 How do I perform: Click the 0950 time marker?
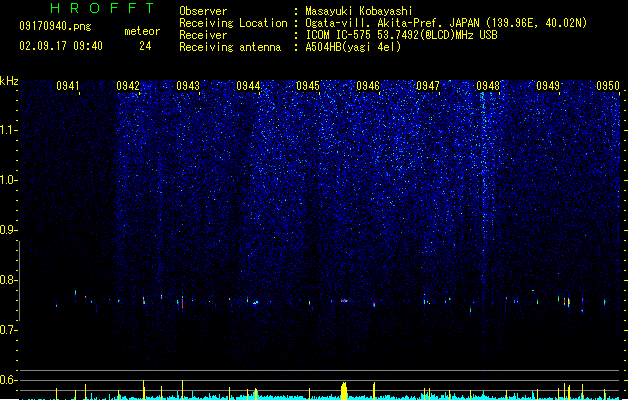tap(608, 86)
